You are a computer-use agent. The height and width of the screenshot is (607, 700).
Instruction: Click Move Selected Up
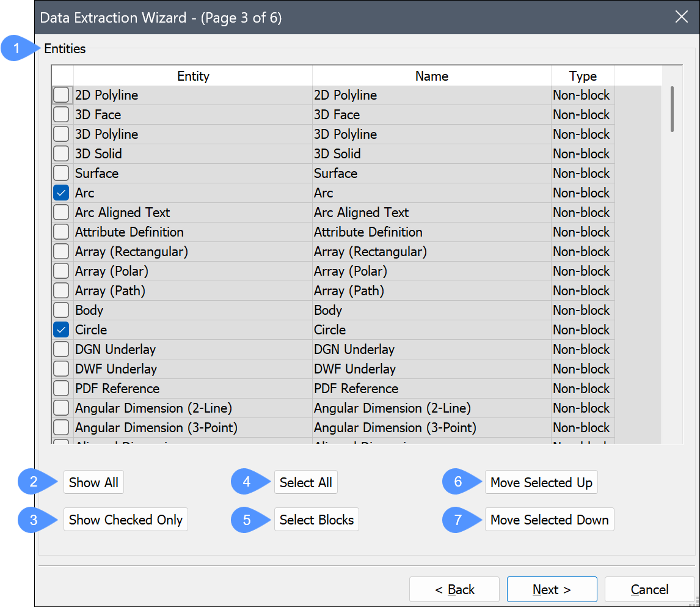click(541, 482)
